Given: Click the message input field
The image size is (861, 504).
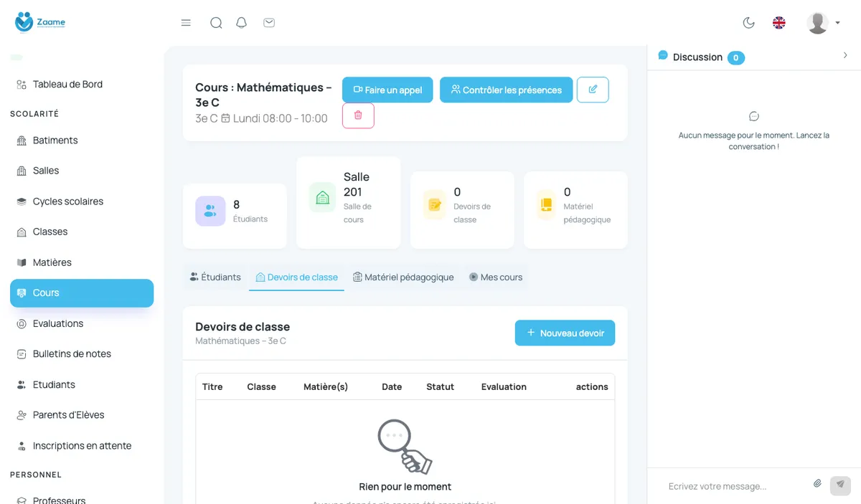Looking at the screenshot, I should tap(735, 486).
